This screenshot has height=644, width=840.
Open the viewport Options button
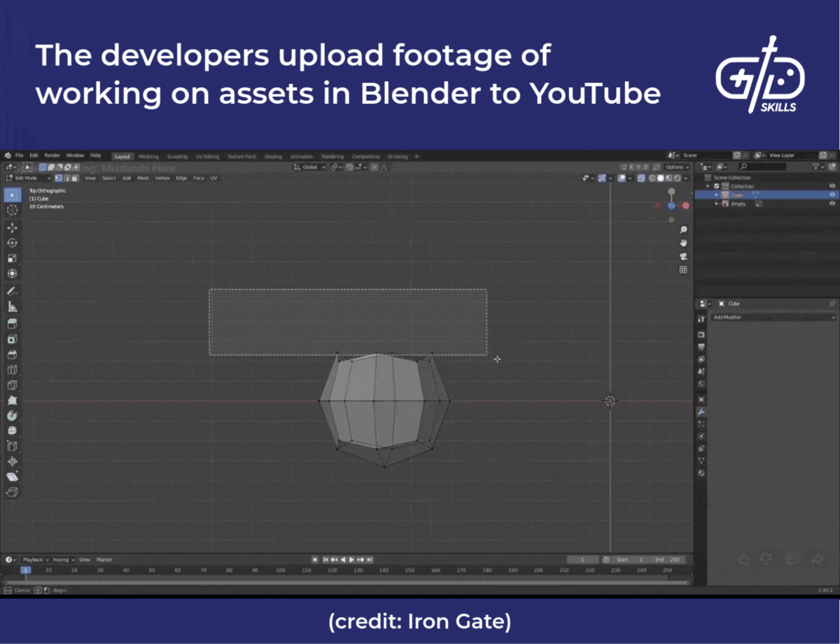click(x=675, y=167)
